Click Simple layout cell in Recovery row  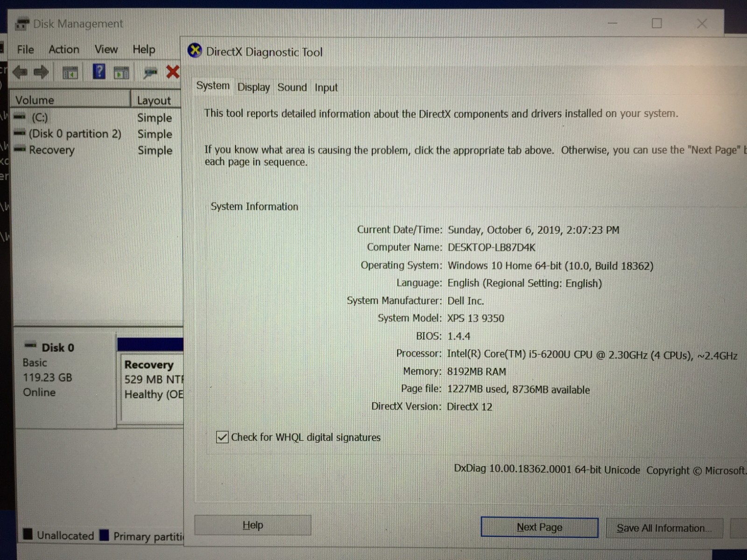coord(155,150)
